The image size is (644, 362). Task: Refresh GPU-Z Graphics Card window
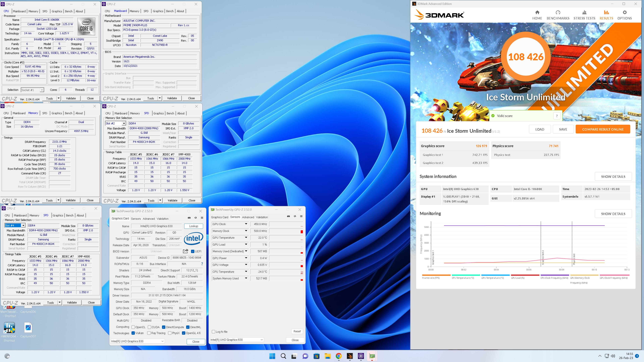(196, 218)
